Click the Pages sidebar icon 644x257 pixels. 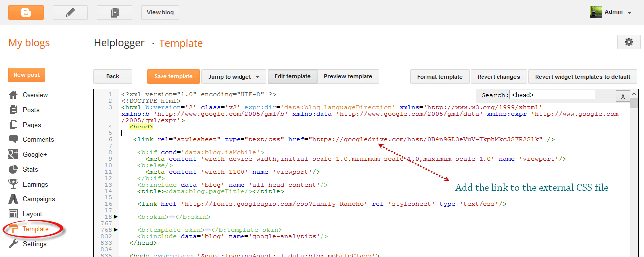[x=14, y=125]
